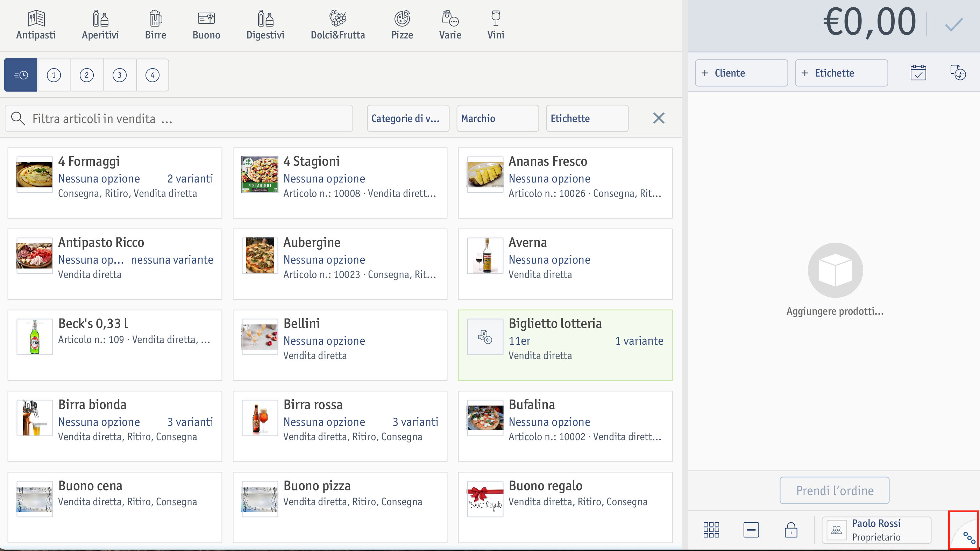This screenshot has width=980, height=551.
Task: Open the calendar scheduling icon
Action: [918, 73]
